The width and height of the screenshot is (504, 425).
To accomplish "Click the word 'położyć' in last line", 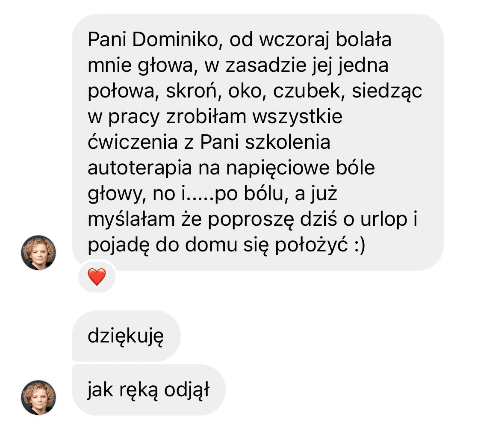I will tap(311, 245).
